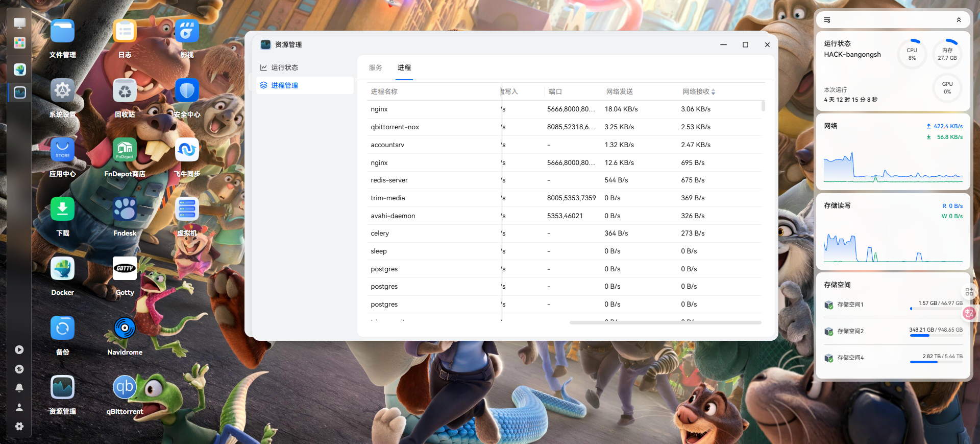
Task: Click the GPU 0% gauge
Action: (x=947, y=87)
